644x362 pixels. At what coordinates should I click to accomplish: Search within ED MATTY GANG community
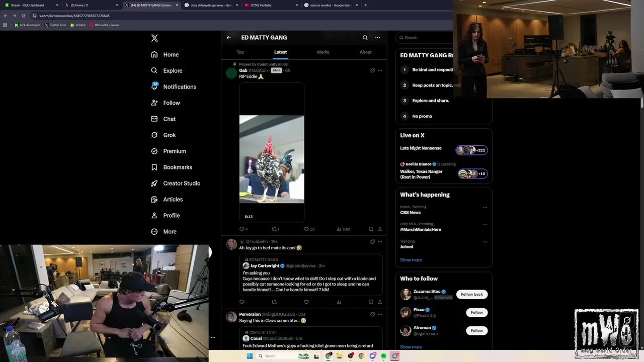pyautogui.click(x=365, y=38)
